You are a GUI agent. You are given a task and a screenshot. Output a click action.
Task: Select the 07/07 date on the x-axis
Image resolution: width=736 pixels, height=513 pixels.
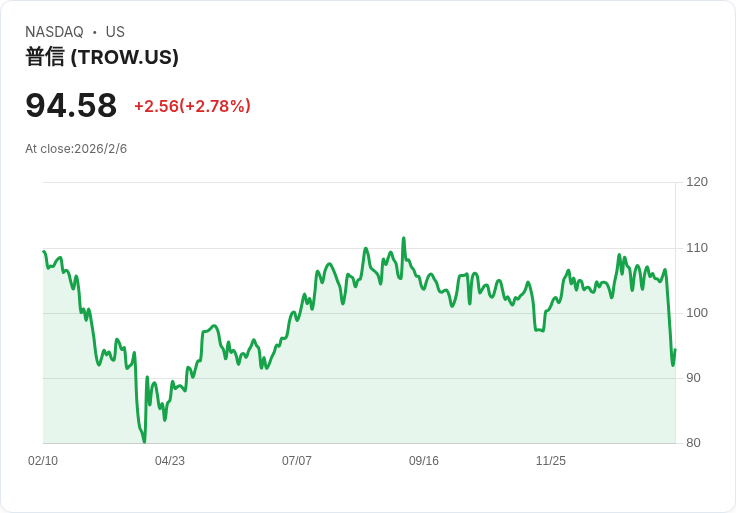pyautogui.click(x=297, y=461)
